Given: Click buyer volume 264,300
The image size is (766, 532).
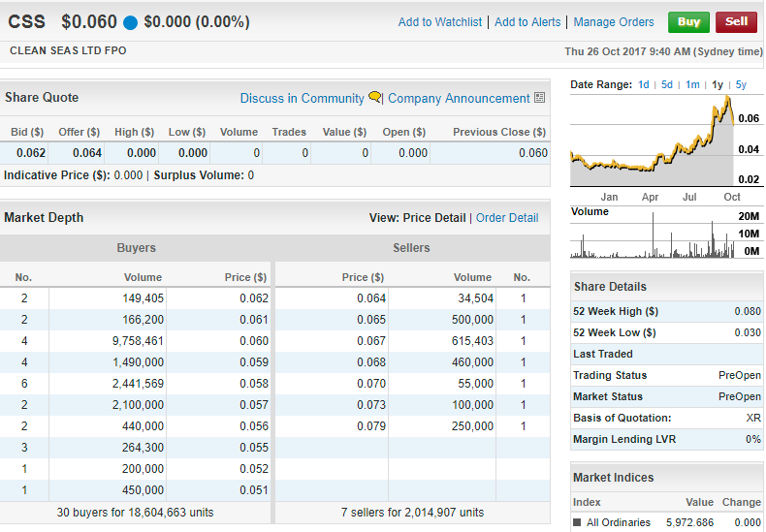Looking at the screenshot, I should click(143, 448).
